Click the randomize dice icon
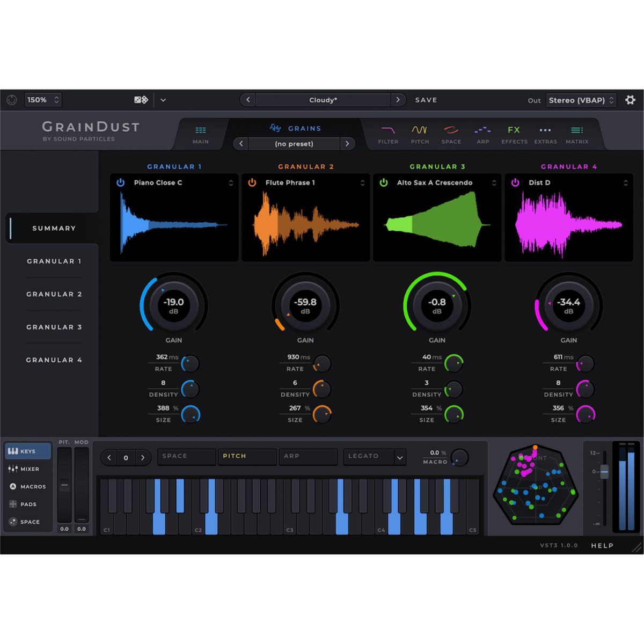This screenshot has height=644, width=644. [141, 100]
